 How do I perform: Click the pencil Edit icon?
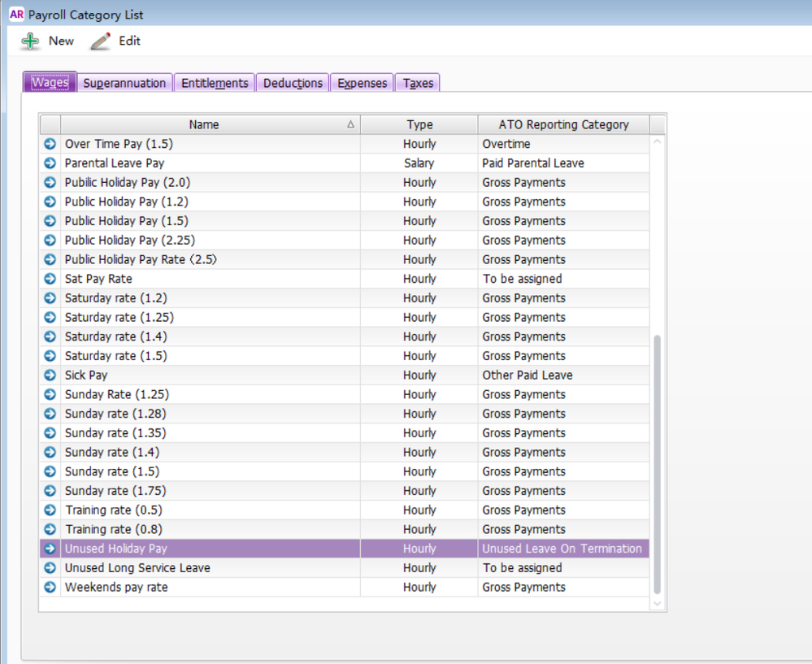(101, 41)
